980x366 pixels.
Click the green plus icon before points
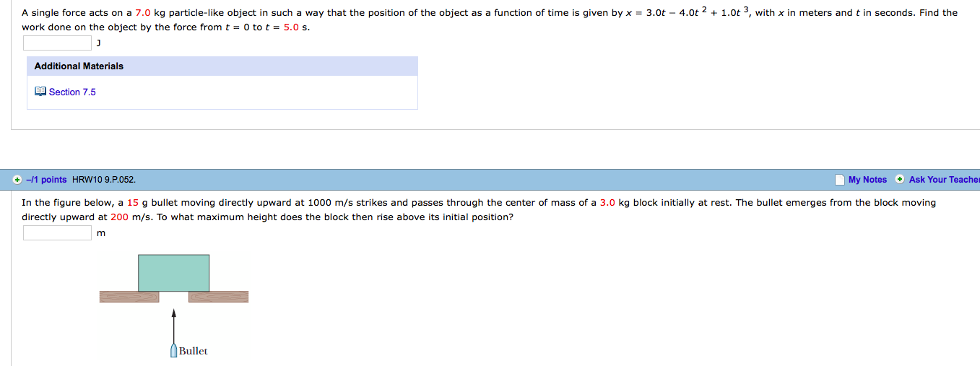pos(17,180)
